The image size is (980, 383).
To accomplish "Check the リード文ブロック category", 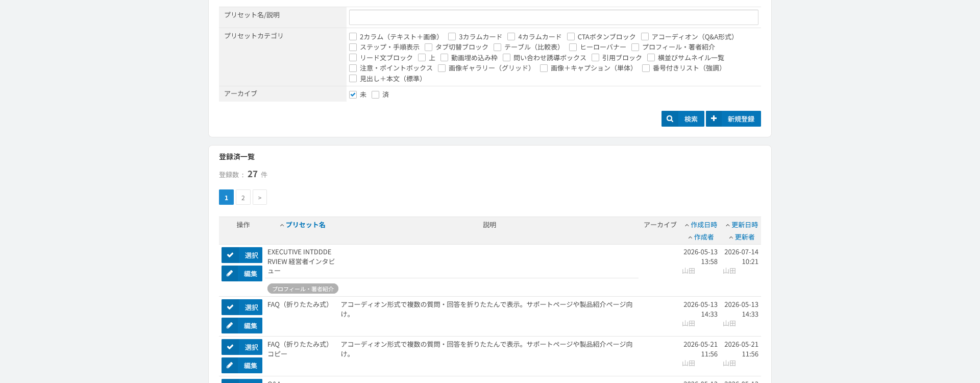I will [x=353, y=58].
